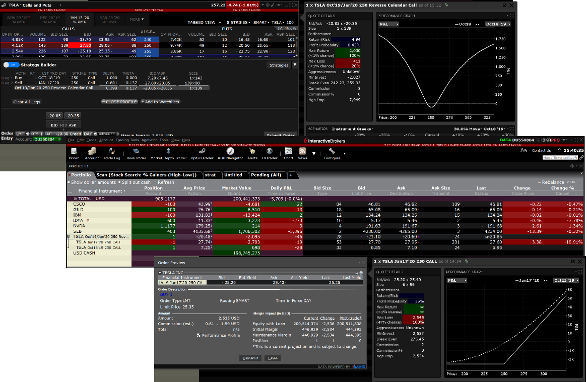Open the News feed icon

302,153
